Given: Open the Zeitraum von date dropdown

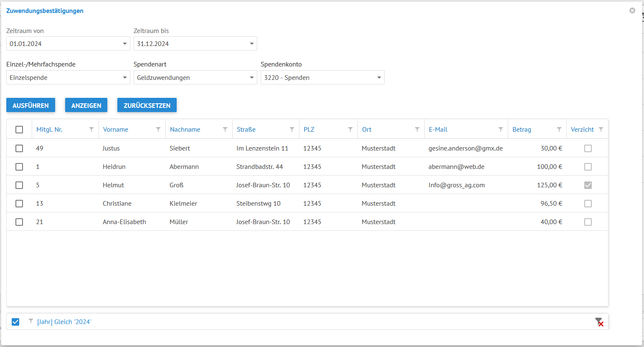Looking at the screenshot, I should coord(125,44).
